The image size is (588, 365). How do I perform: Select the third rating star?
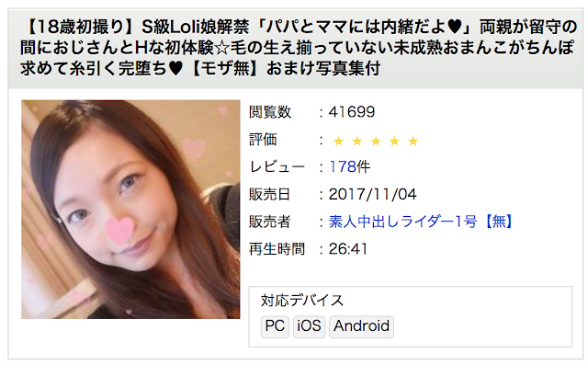(376, 141)
